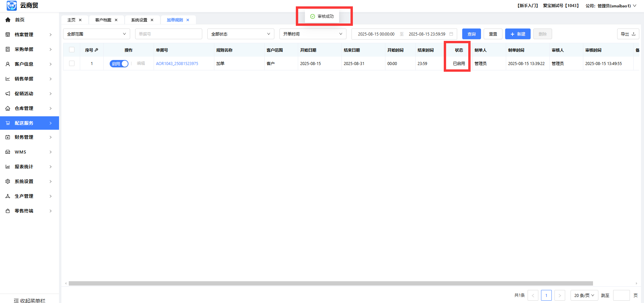Close the 客户档案 tab
Screen dimensions: 644x303
click(x=116, y=20)
